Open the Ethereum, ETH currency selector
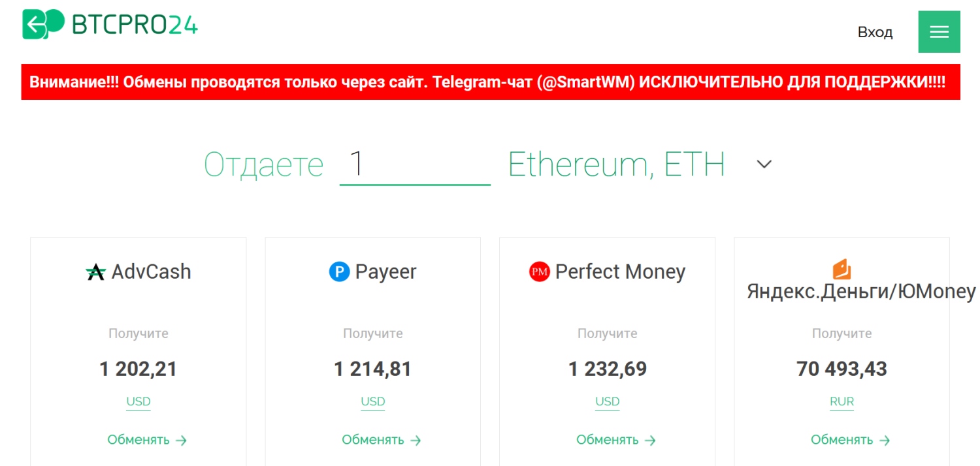The image size is (980, 466). (x=616, y=164)
